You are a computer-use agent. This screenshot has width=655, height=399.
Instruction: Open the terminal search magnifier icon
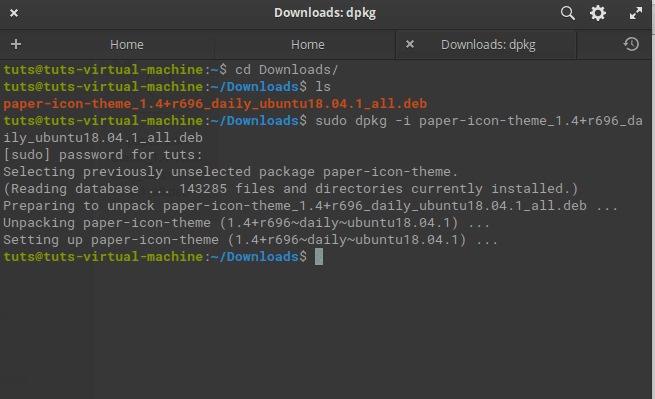pyautogui.click(x=567, y=13)
